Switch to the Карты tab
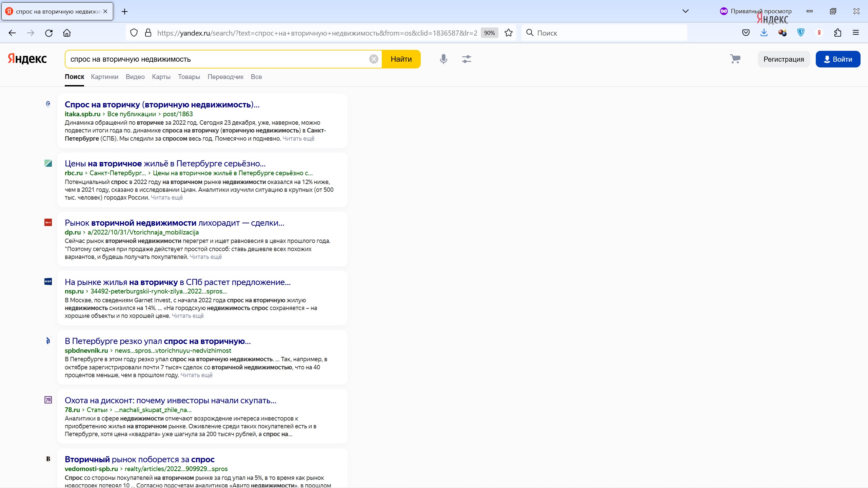 [x=161, y=77]
